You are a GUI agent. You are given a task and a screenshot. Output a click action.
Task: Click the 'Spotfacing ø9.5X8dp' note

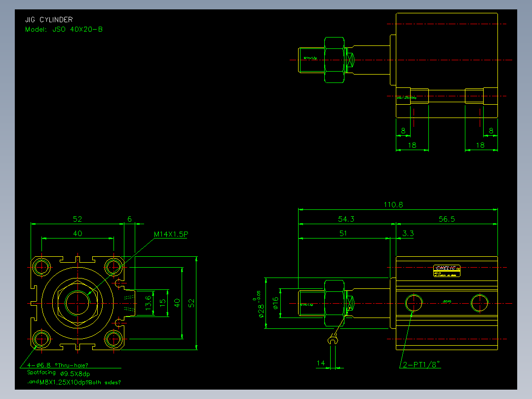58,373
